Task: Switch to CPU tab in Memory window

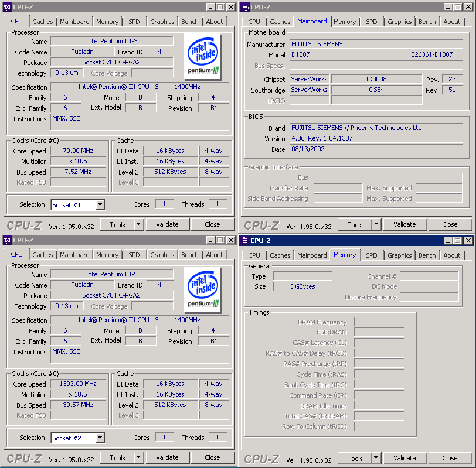Action: point(254,255)
